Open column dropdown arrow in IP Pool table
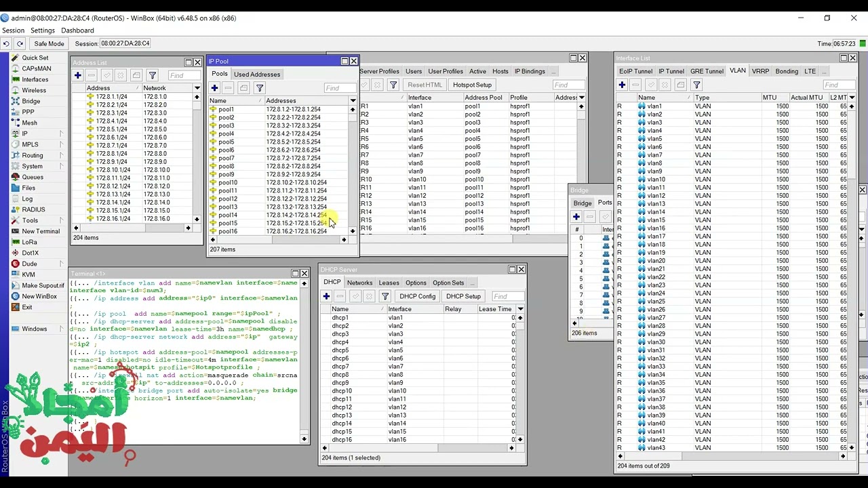868x488 pixels. pos(353,100)
